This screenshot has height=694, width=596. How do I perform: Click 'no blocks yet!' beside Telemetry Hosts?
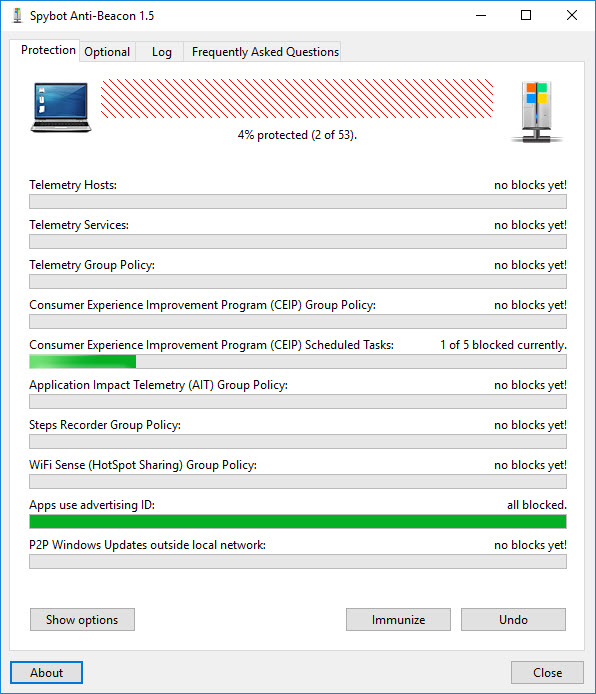click(x=530, y=185)
